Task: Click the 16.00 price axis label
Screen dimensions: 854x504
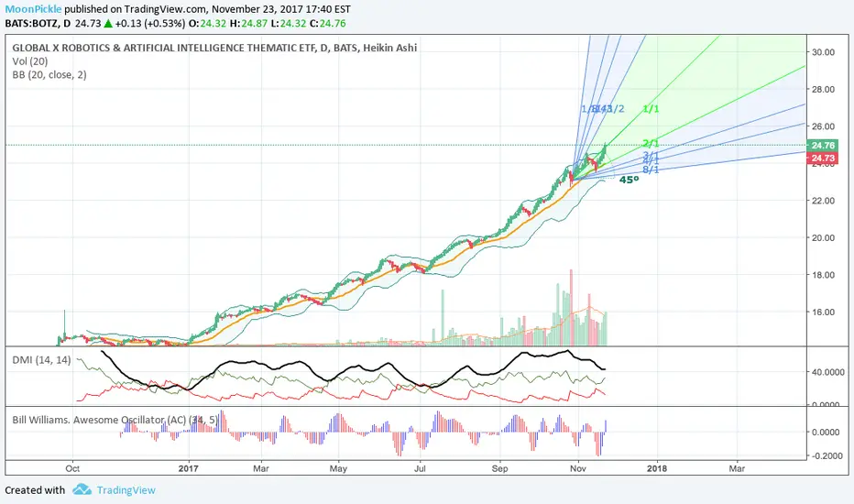Action: point(823,312)
